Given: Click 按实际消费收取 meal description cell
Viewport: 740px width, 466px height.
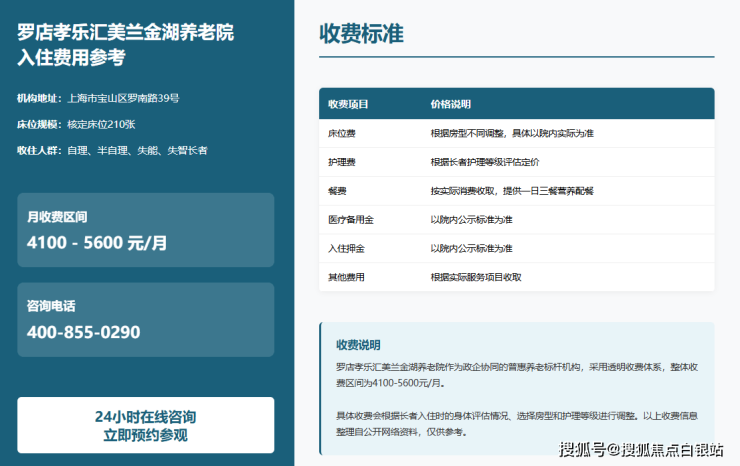Looking at the screenshot, I should click(x=512, y=191).
